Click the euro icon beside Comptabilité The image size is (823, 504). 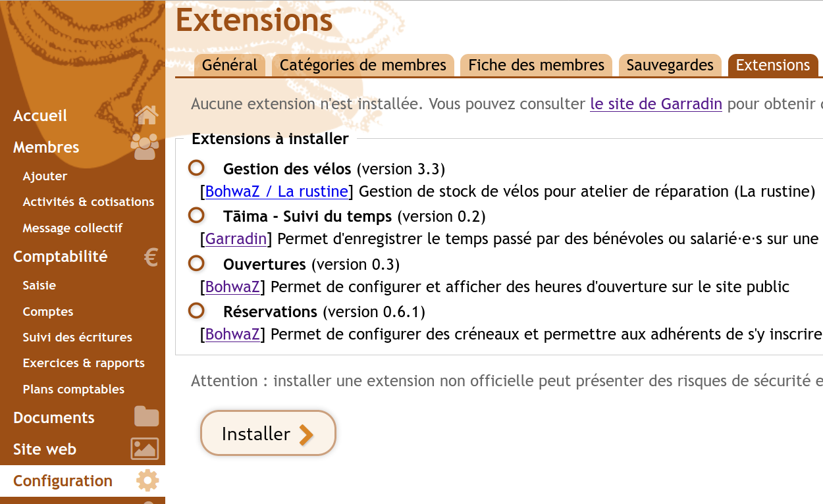click(x=151, y=257)
